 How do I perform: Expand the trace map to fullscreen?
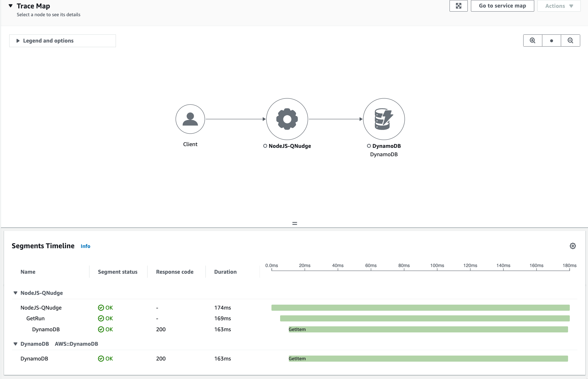(458, 5)
